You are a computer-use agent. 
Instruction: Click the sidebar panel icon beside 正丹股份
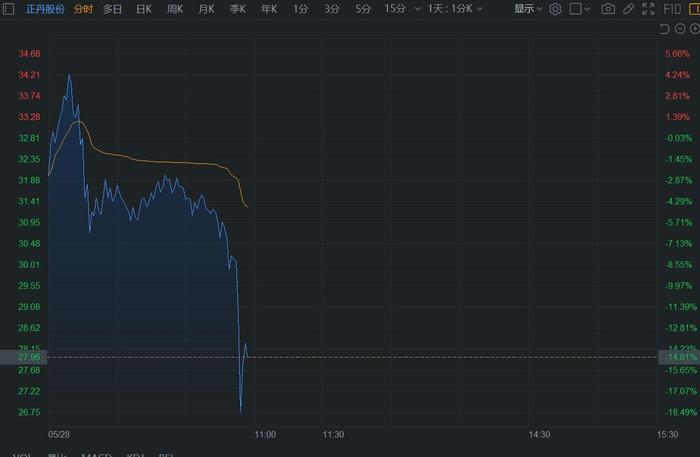[8, 8]
